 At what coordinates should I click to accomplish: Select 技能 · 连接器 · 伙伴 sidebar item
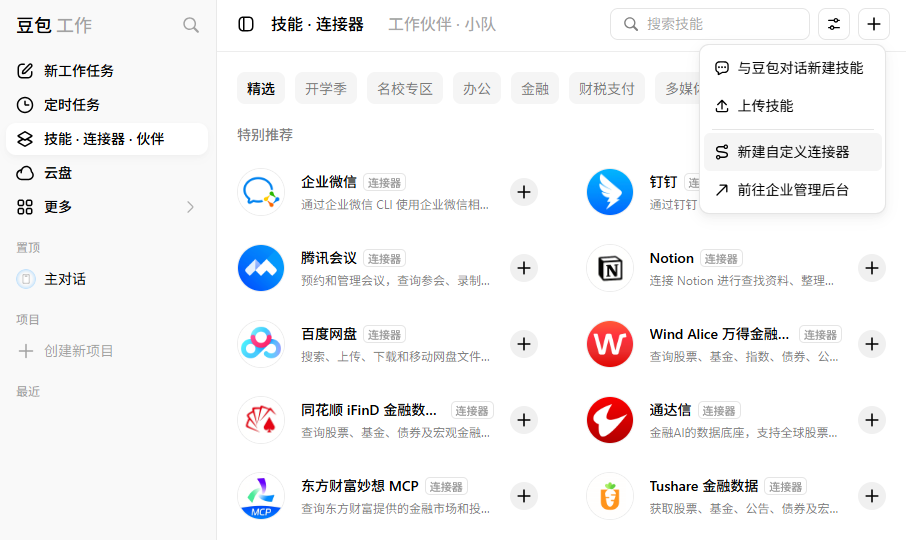107,139
